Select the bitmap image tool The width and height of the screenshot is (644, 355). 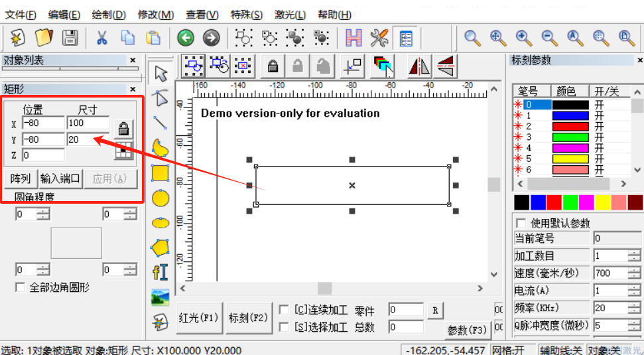click(161, 297)
